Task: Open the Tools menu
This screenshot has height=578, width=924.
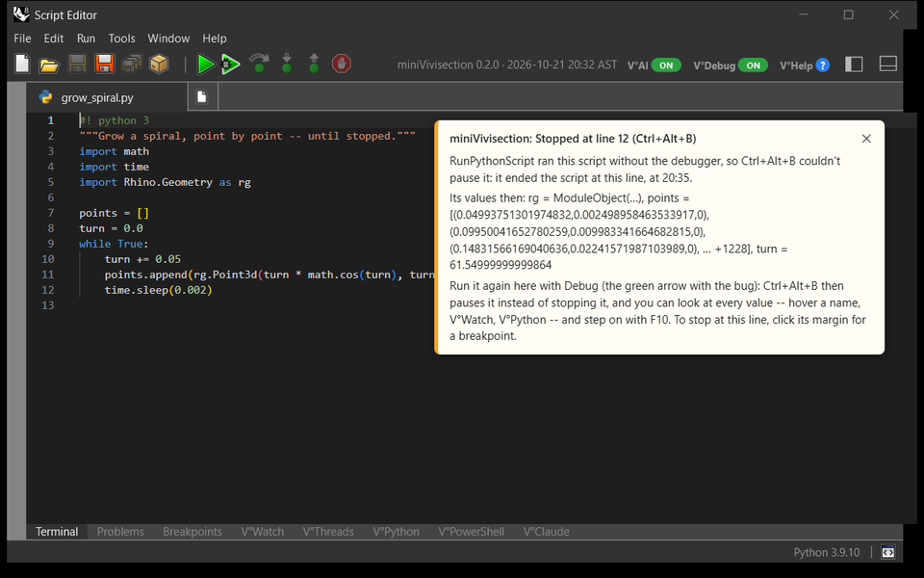Action: (122, 39)
